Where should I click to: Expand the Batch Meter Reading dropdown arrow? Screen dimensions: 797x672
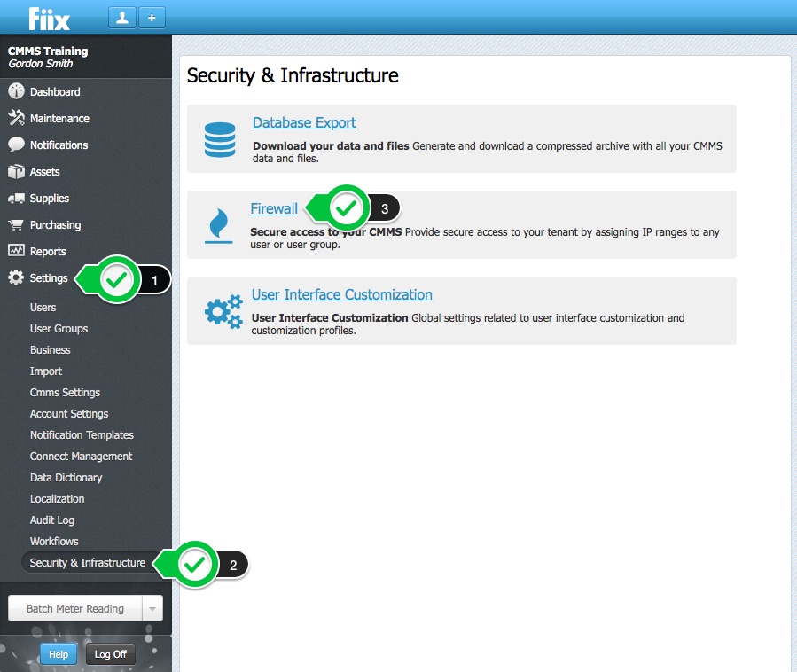coord(152,608)
